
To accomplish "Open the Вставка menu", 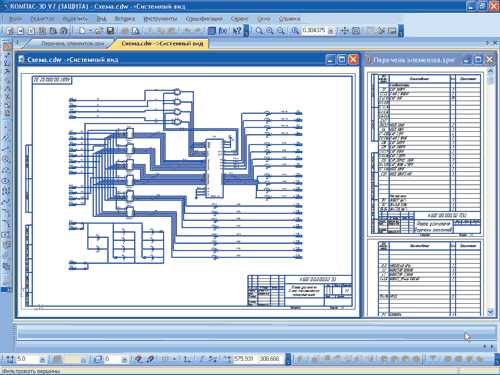I will pyautogui.click(x=125, y=19).
